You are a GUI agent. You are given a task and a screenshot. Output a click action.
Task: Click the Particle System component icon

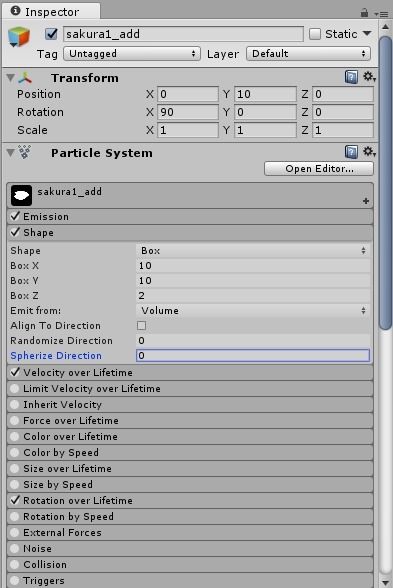pyautogui.click(x=25, y=152)
